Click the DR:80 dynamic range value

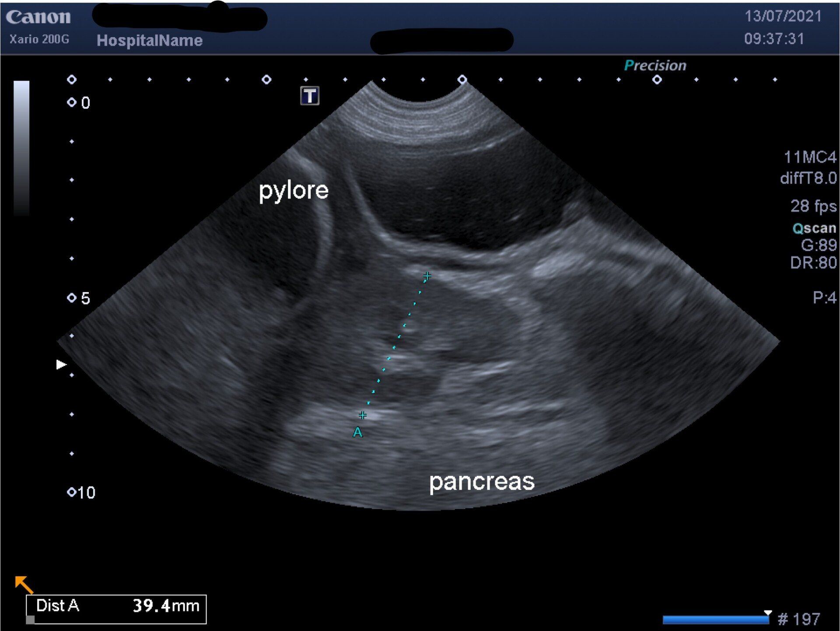813,262
